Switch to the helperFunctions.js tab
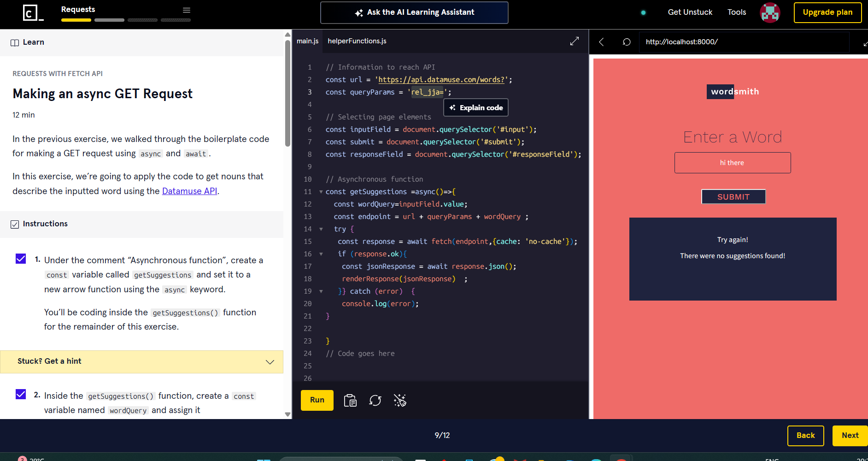 (357, 41)
